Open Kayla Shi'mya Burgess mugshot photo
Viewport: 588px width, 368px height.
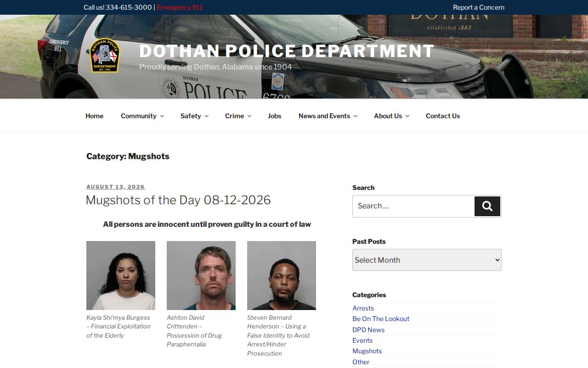(x=121, y=276)
